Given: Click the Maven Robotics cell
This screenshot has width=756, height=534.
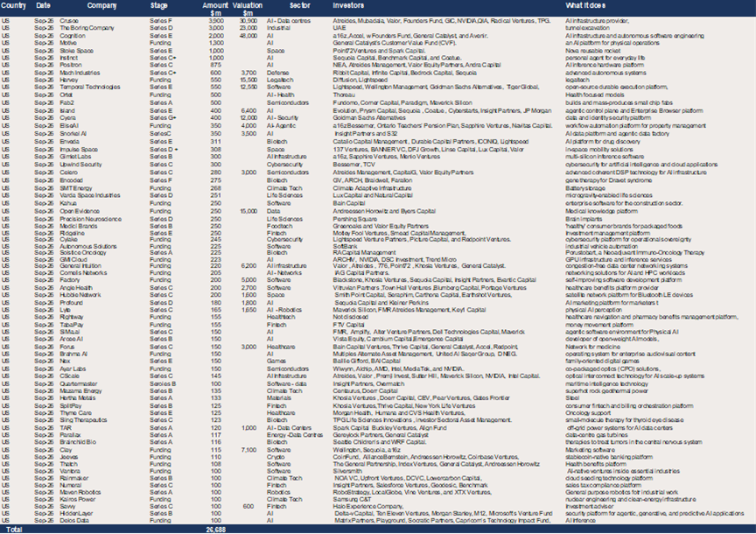Looking at the screenshot, I should click(80, 493).
